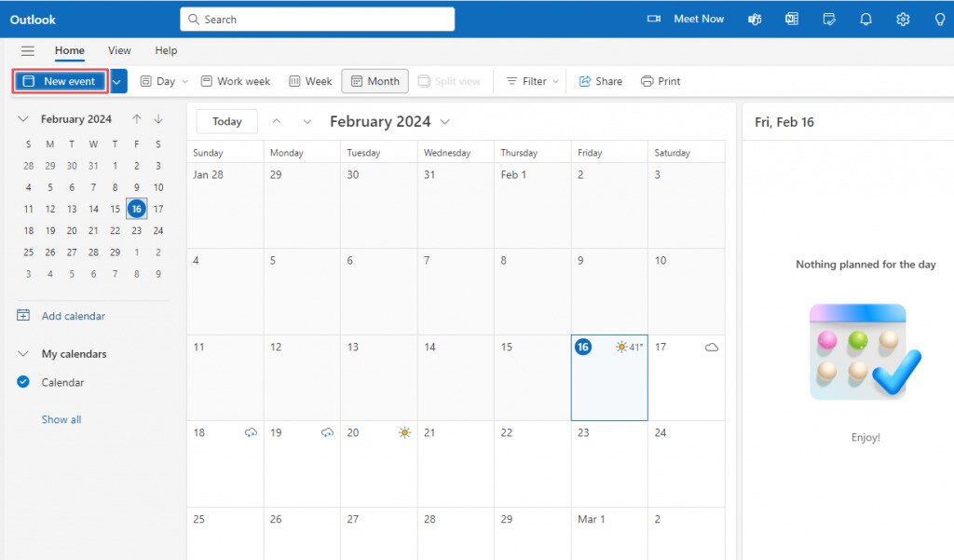Click the Show all calendars link
The width and height of the screenshot is (954, 560).
tap(61, 419)
